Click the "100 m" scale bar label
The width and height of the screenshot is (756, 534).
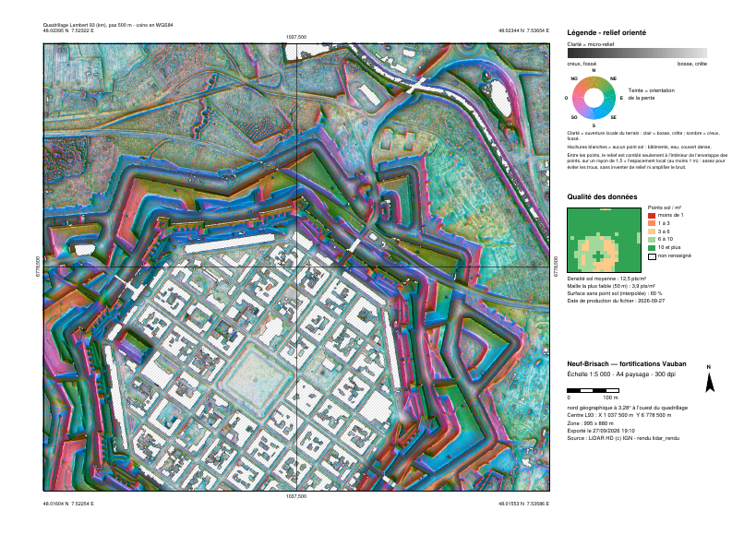611,398
